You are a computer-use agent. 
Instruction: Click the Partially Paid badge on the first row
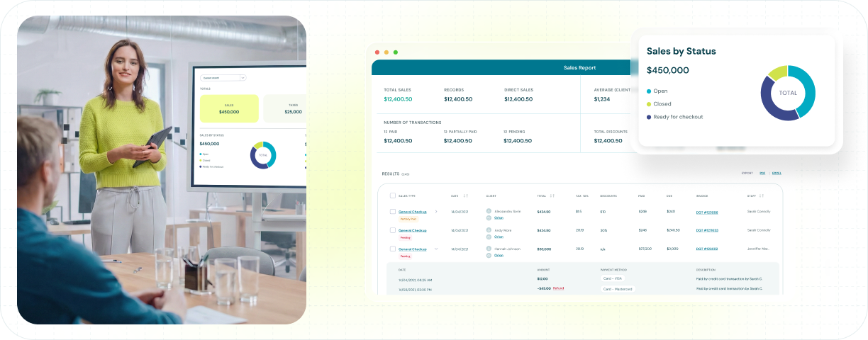pos(410,219)
